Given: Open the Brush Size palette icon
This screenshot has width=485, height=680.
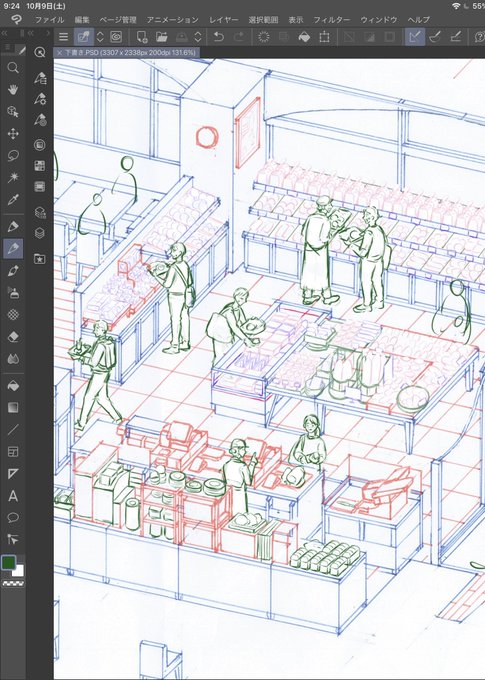Looking at the screenshot, I should [39, 119].
